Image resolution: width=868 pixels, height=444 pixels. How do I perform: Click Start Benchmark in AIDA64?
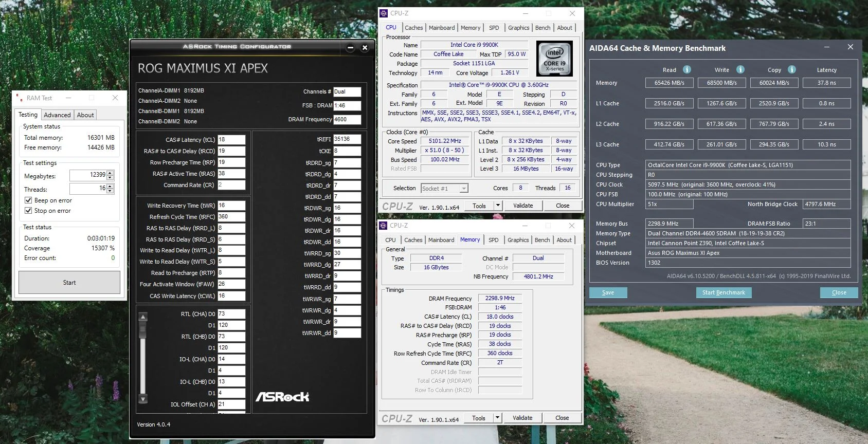click(724, 292)
